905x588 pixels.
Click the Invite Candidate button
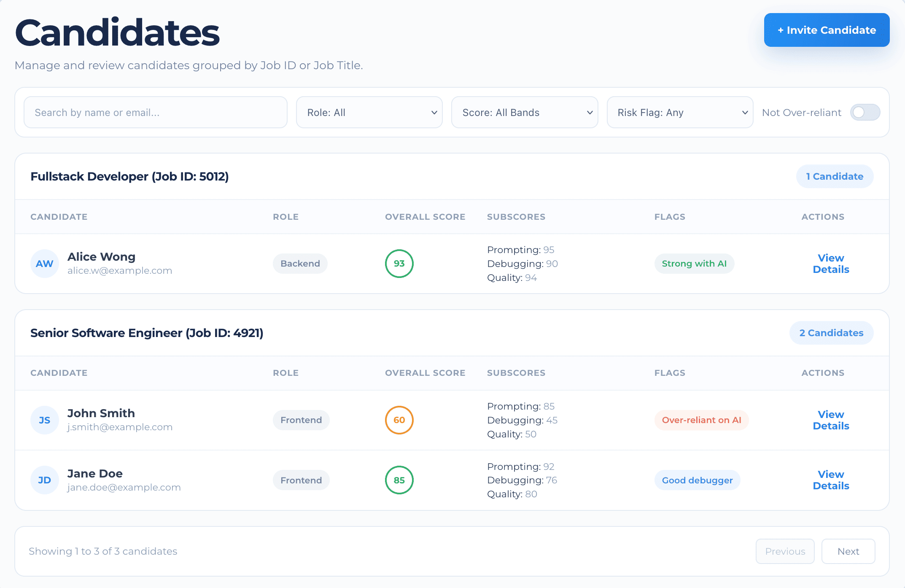pos(826,30)
